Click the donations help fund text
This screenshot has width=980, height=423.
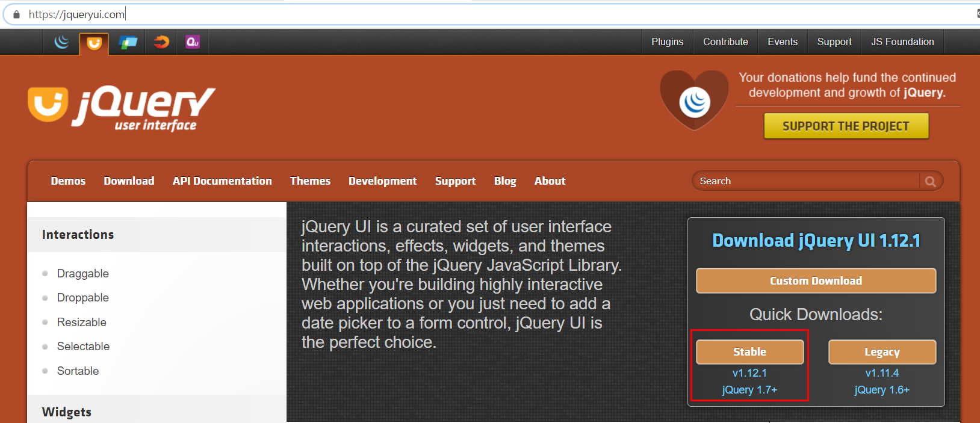point(848,85)
